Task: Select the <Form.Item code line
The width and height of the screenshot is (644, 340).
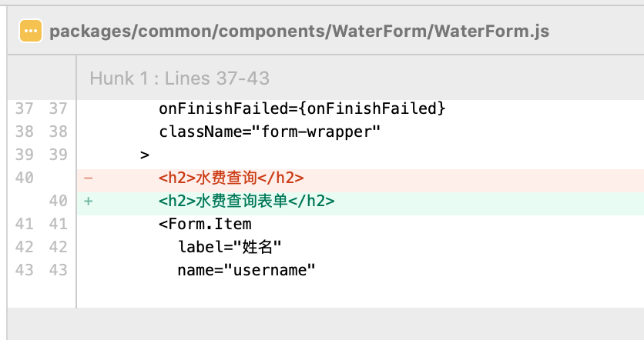Action: [205, 224]
